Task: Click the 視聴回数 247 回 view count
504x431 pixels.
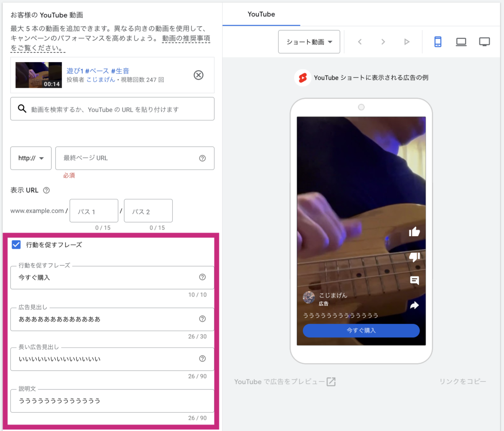Action: coord(142,79)
